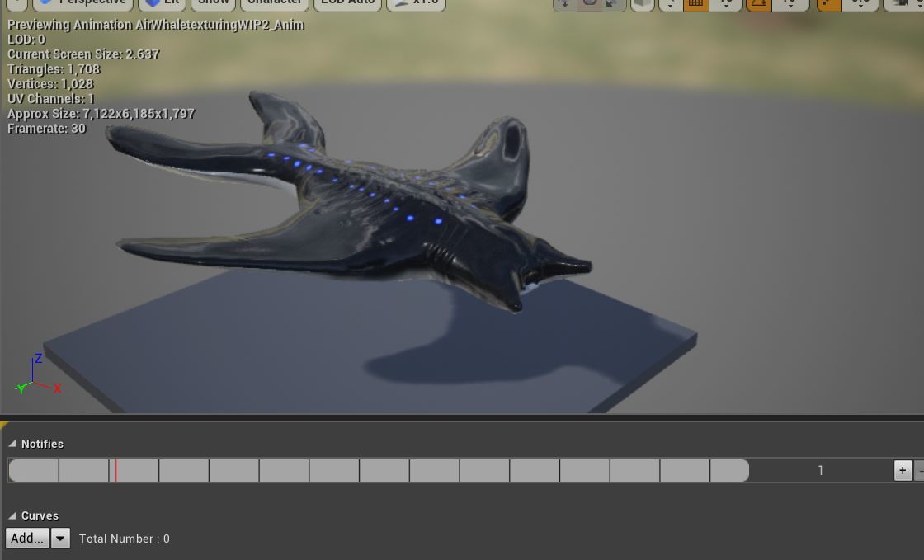Select the translate transform gizmo icon
The height and width of the screenshot is (560, 924).
pyautogui.click(x=564, y=3)
